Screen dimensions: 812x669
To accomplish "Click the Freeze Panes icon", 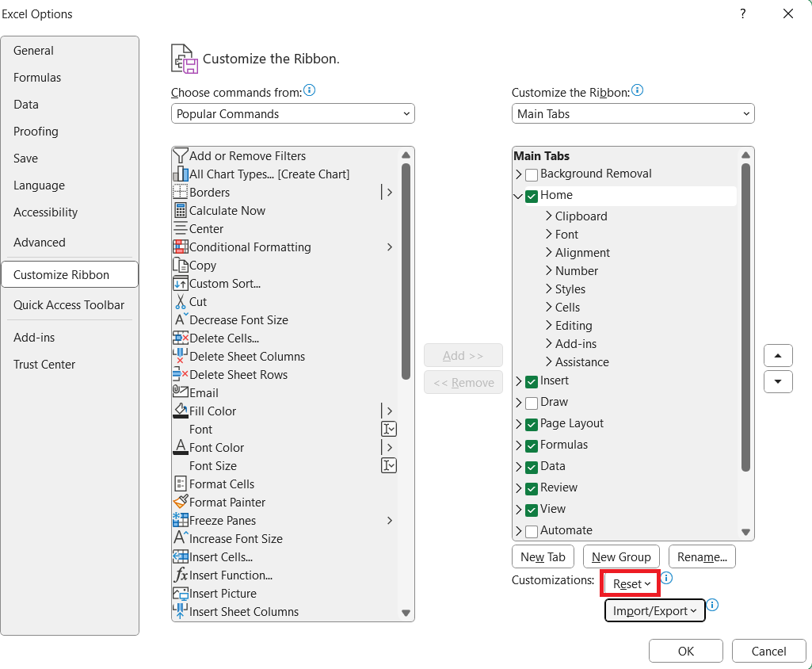I will pos(180,520).
